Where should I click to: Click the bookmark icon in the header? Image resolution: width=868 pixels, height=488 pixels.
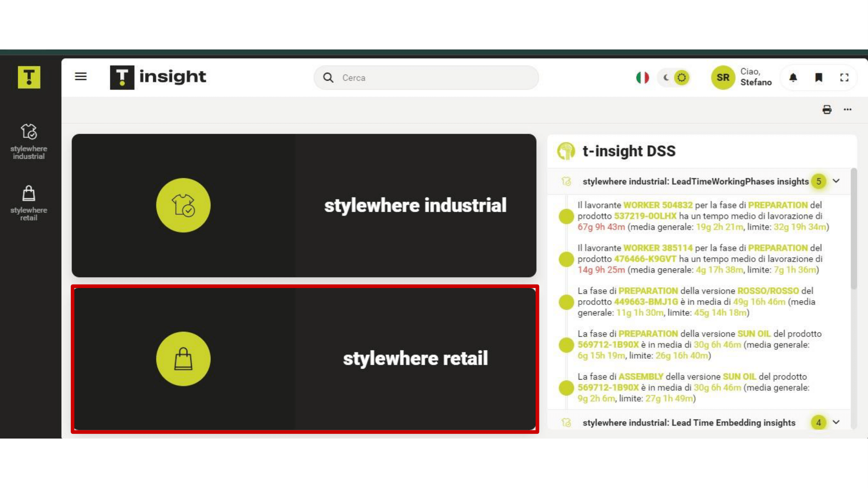[819, 78]
